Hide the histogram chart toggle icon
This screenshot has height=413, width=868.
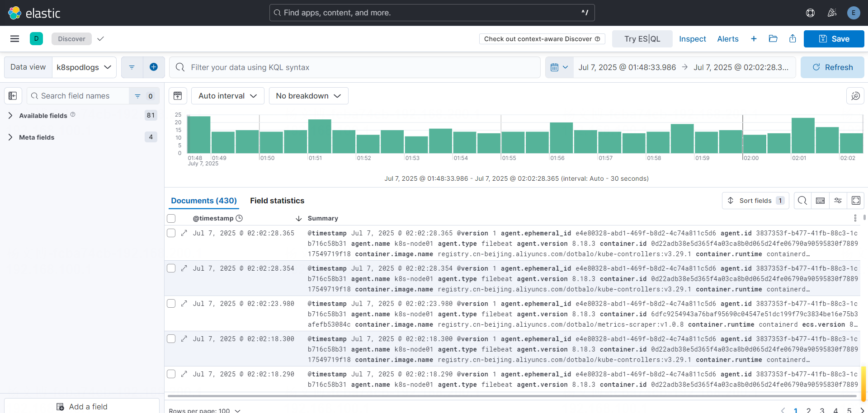(178, 96)
